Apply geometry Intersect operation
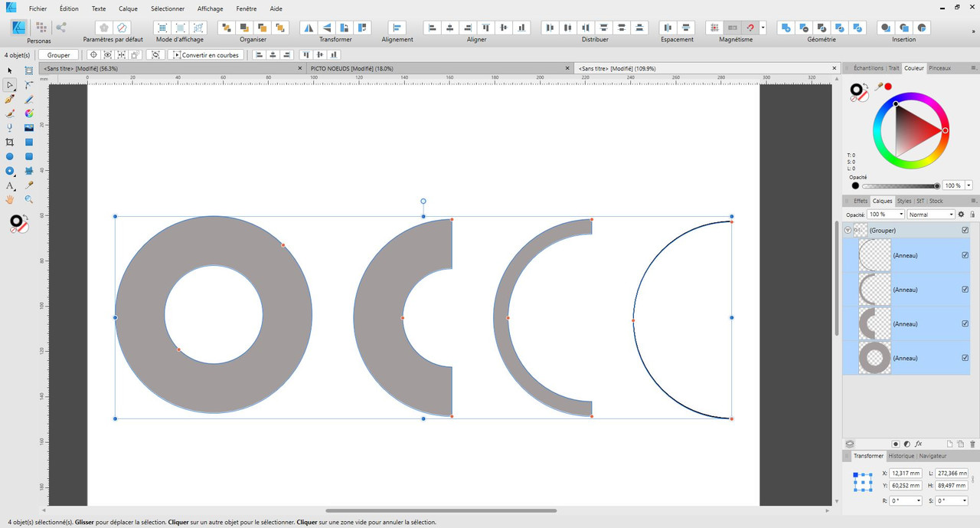Viewport: 980px width, 528px height. point(822,28)
